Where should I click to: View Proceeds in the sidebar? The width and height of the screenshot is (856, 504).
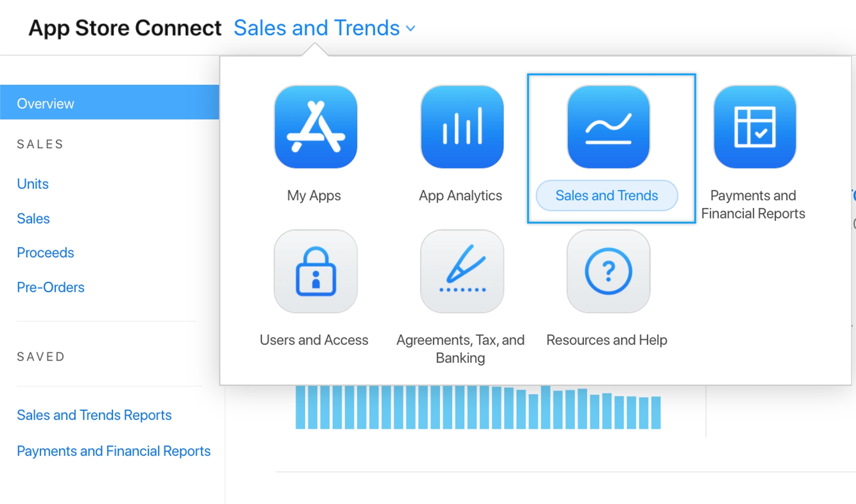point(45,253)
